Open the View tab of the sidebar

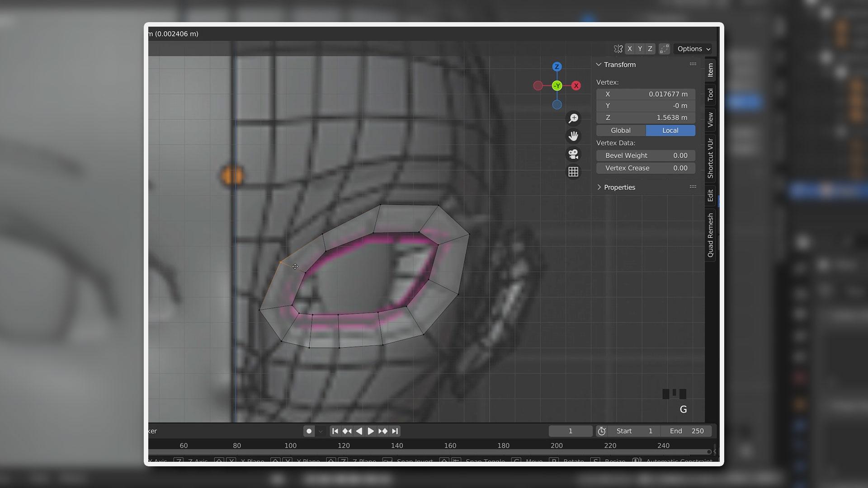[x=710, y=119]
